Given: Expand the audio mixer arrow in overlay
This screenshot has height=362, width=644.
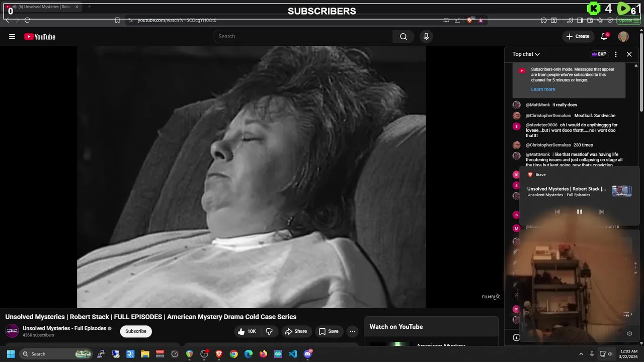Looking at the screenshot, I should click(628, 314).
